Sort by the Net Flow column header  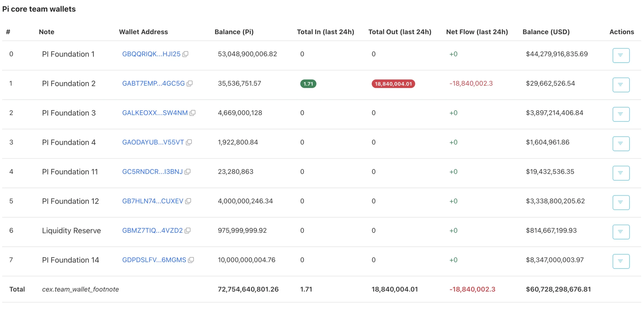(477, 32)
